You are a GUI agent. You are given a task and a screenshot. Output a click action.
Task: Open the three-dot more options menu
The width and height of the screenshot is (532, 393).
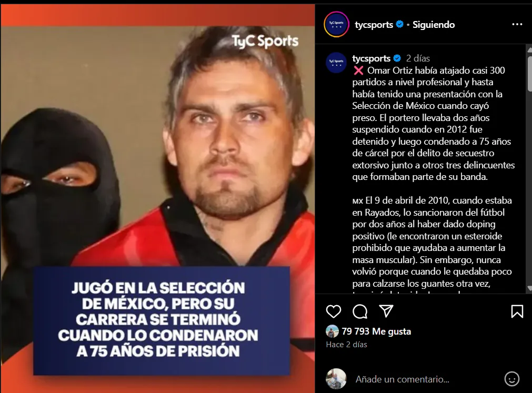517,24
